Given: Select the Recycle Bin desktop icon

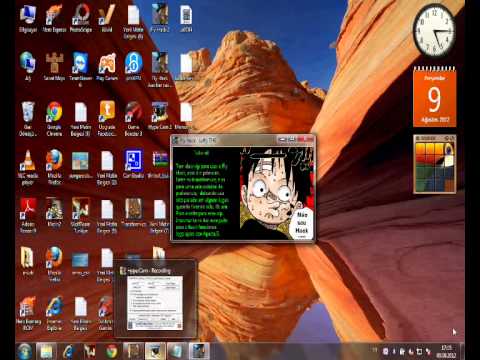Looking at the screenshot, I should (28, 118).
